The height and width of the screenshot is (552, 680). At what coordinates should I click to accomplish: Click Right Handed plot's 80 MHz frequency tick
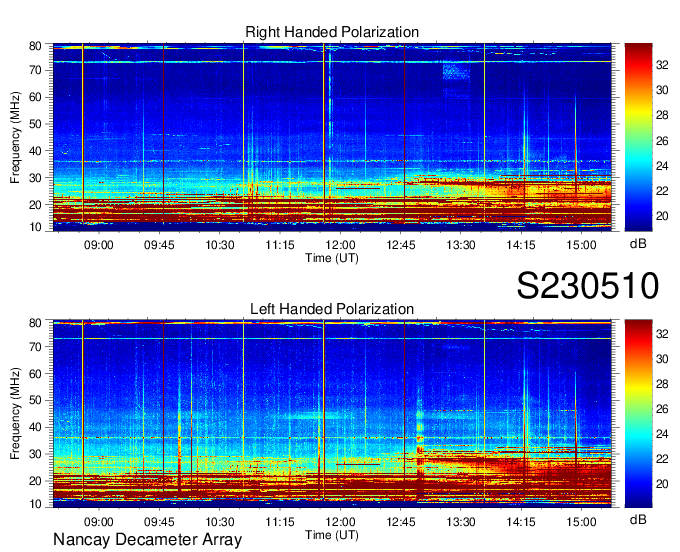[x=35, y=46]
